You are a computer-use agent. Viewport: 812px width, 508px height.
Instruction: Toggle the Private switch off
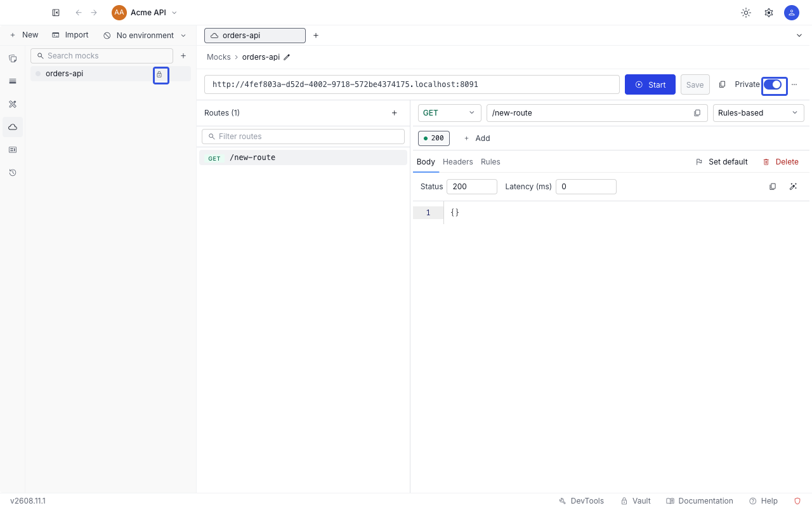point(773,84)
